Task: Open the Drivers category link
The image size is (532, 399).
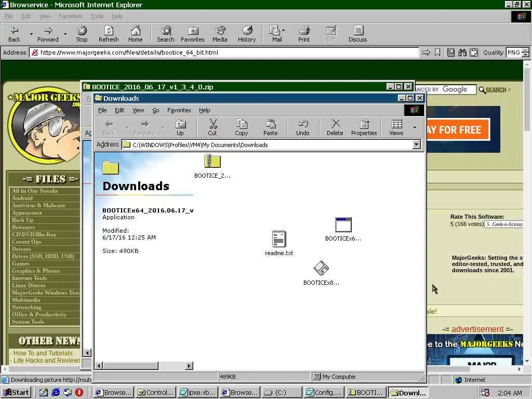Action: pos(21,249)
